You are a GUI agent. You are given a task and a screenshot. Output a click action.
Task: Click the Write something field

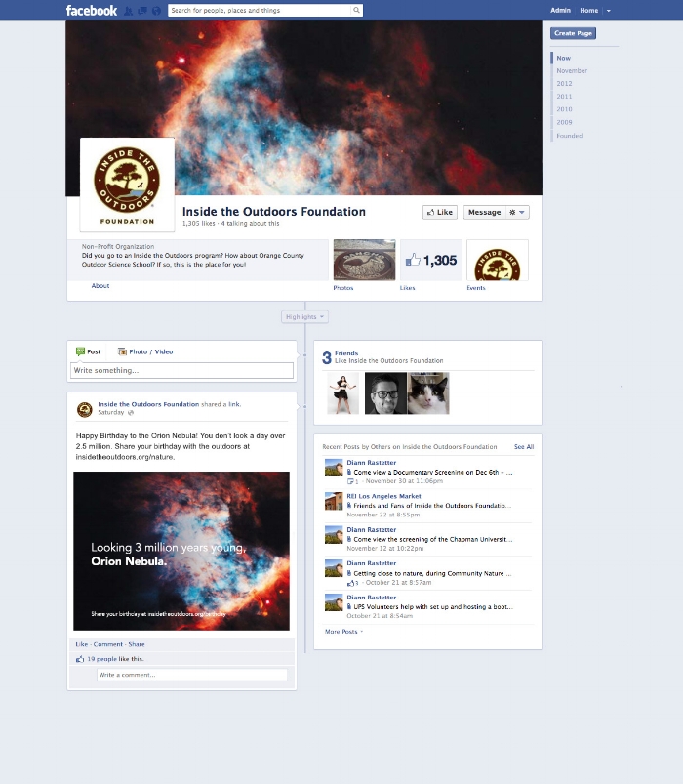coord(181,370)
